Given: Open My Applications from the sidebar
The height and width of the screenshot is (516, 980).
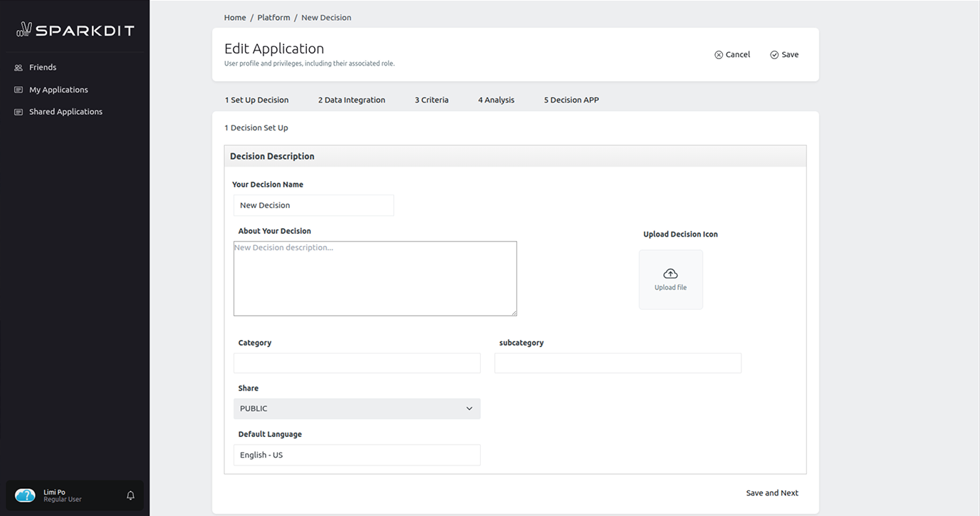Looking at the screenshot, I should pos(58,90).
